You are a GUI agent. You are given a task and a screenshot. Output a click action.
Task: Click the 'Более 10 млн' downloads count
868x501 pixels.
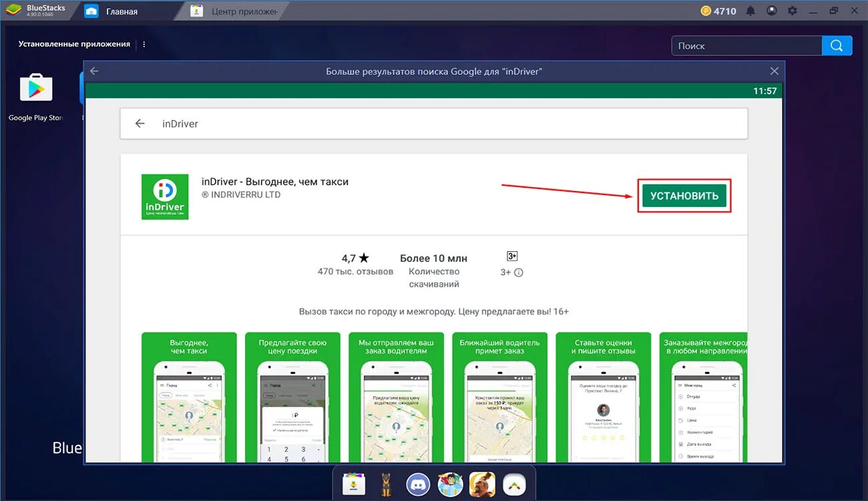point(434,258)
